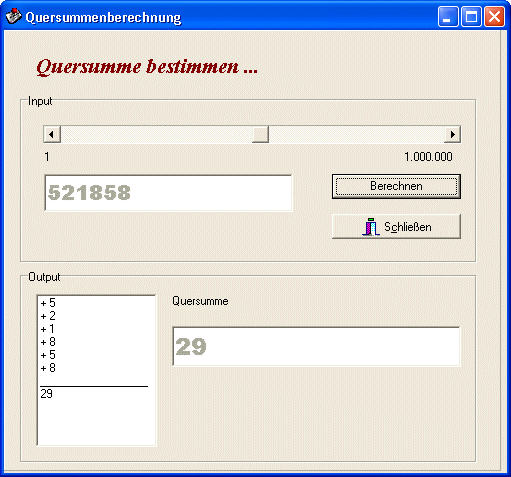Click the left arrow of the scrollbar

[52, 134]
